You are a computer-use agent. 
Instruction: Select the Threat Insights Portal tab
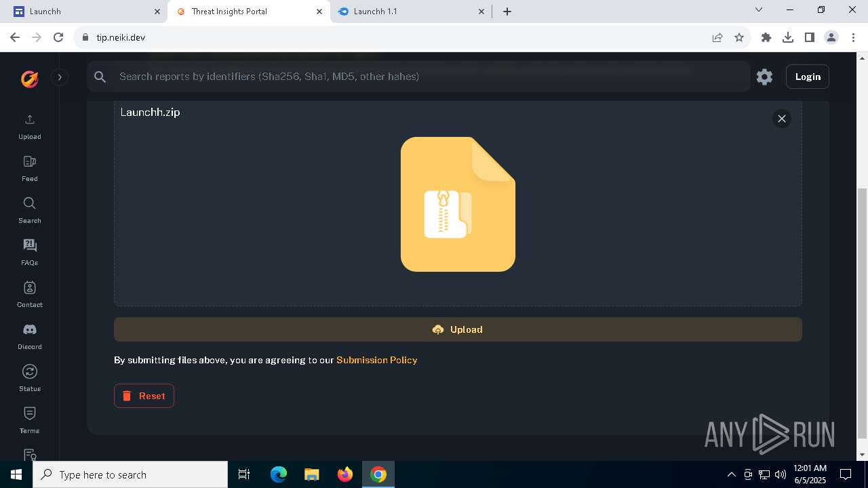coord(248,12)
